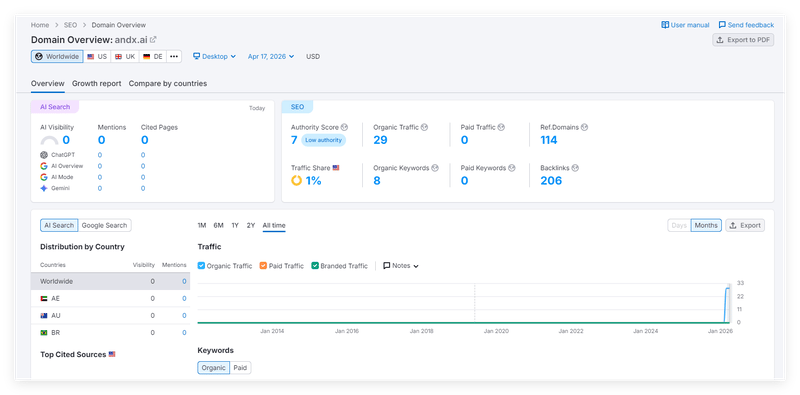
Task: Click the Notes comment icon
Action: [x=387, y=266]
